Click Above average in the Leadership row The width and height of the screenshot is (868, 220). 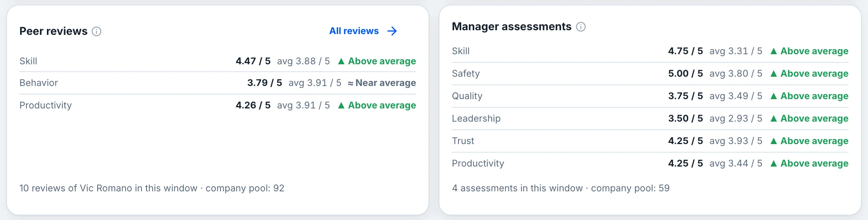pos(809,119)
